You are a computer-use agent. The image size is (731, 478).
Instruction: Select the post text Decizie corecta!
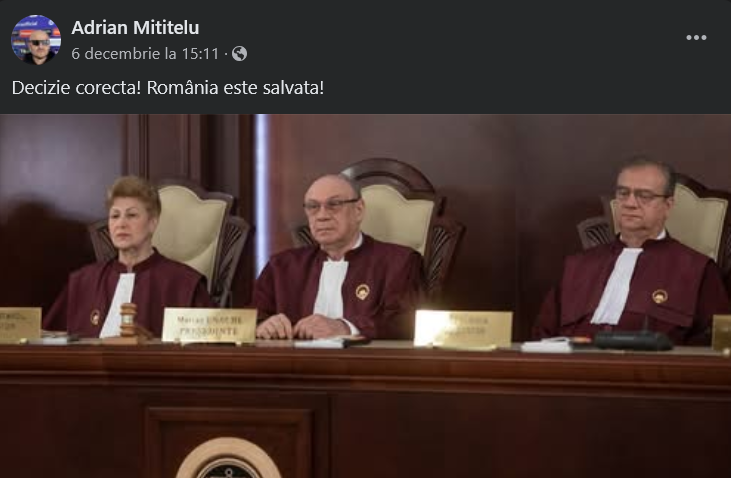(76, 88)
